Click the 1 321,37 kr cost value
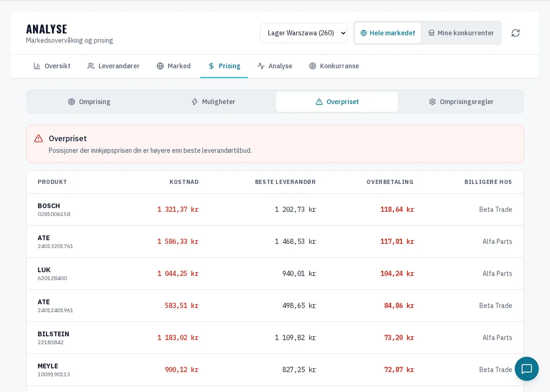Image resolution: width=550 pixels, height=392 pixels. point(178,210)
